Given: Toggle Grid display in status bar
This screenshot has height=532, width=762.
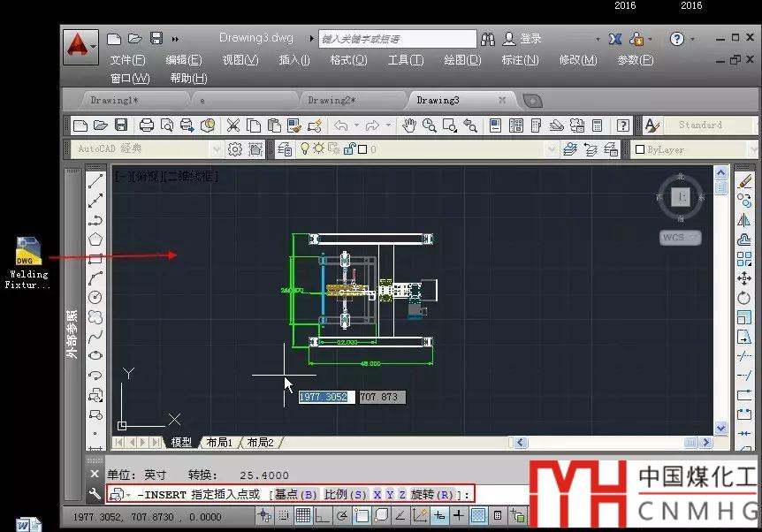Looking at the screenshot, I should click(303, 515).
